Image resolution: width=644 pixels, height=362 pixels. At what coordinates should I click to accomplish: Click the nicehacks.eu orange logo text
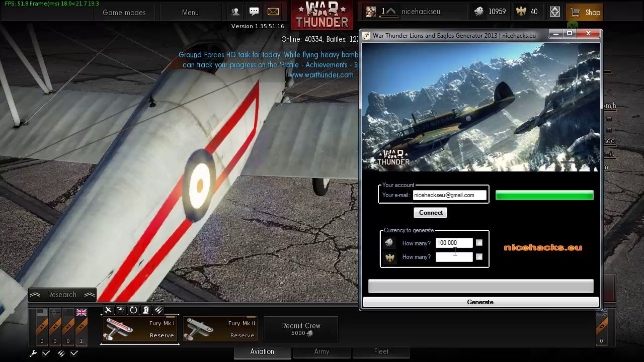[543, 247]
